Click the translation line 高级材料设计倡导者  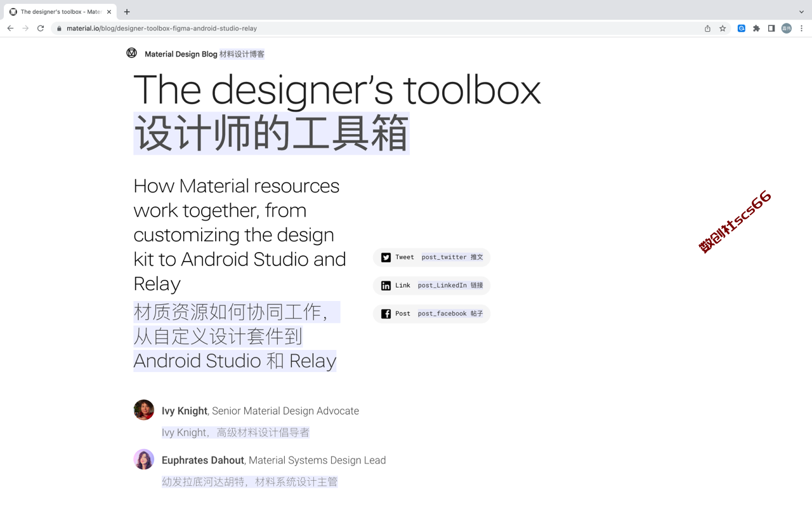[x=263, y=432]
